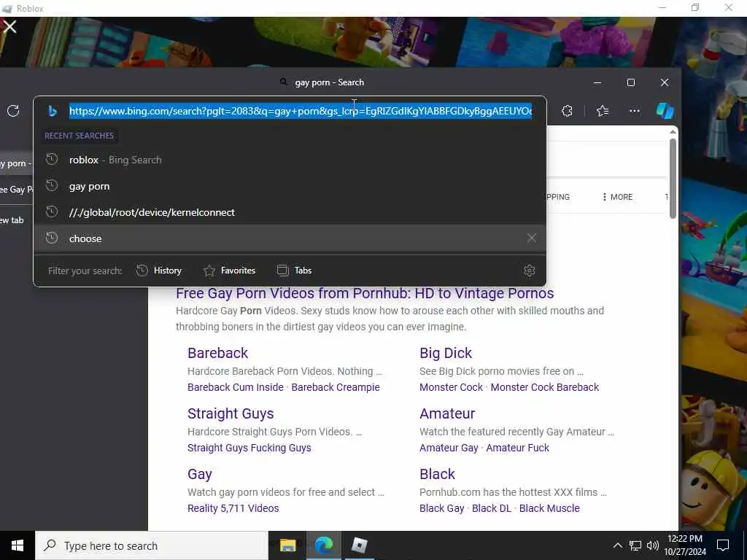Click clock icon beside 'choose' entry
747x560 pixels.
52,238
